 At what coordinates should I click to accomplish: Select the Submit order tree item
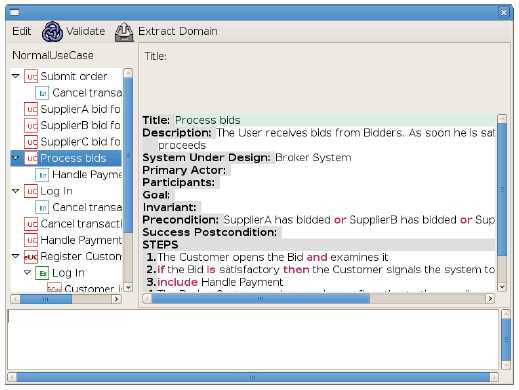pos(74,76)
